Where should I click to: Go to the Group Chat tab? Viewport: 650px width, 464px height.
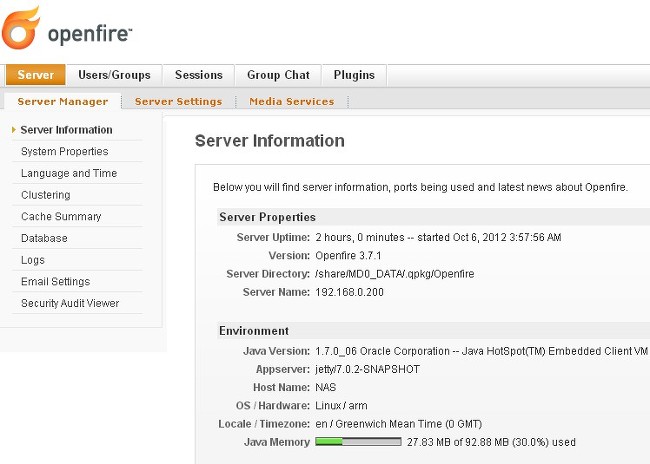[x=278, y=75]
